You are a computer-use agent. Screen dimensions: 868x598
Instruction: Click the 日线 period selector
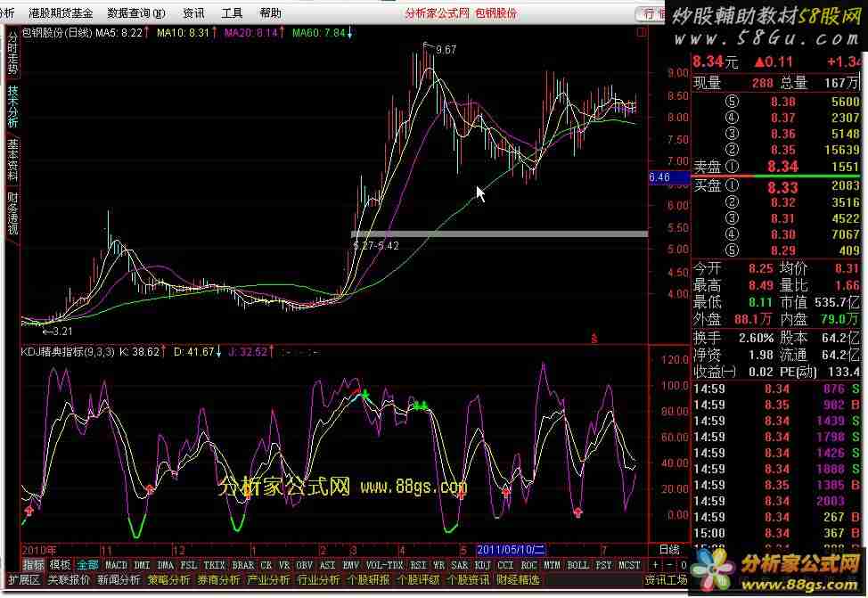(x=669, y=550)
